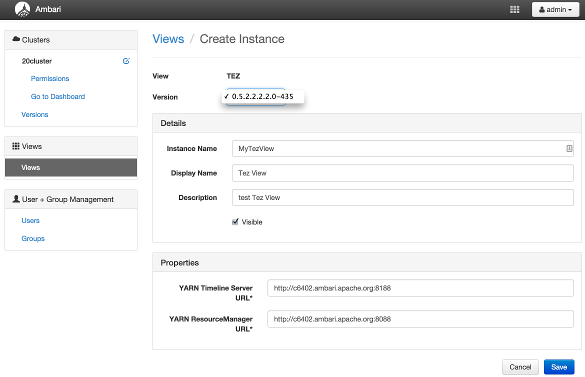This screenshot has height=377, width=585.
Task: Select the Views item in sidebar
Action: [71, 168]
